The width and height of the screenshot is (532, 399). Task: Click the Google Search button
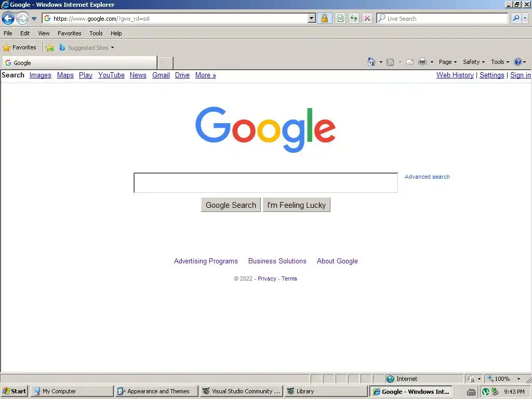[231, 205]
